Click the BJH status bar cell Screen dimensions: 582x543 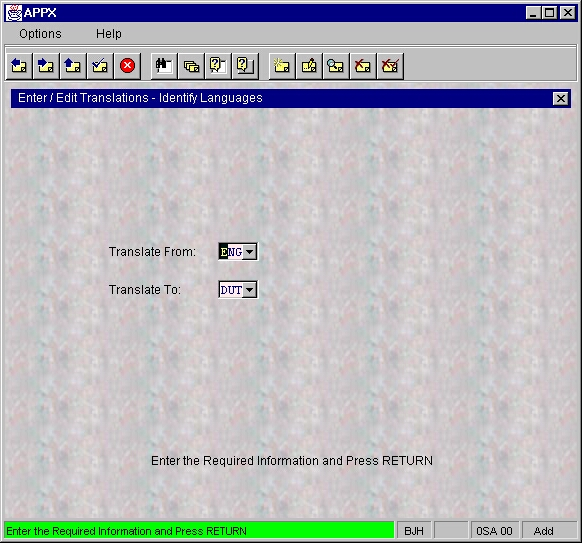(414, 531)
